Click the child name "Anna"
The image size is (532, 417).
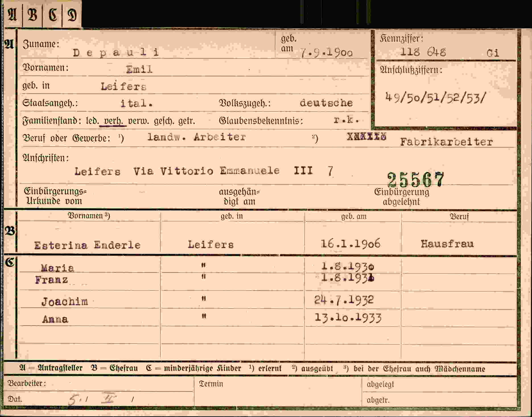tap(55, 319)
